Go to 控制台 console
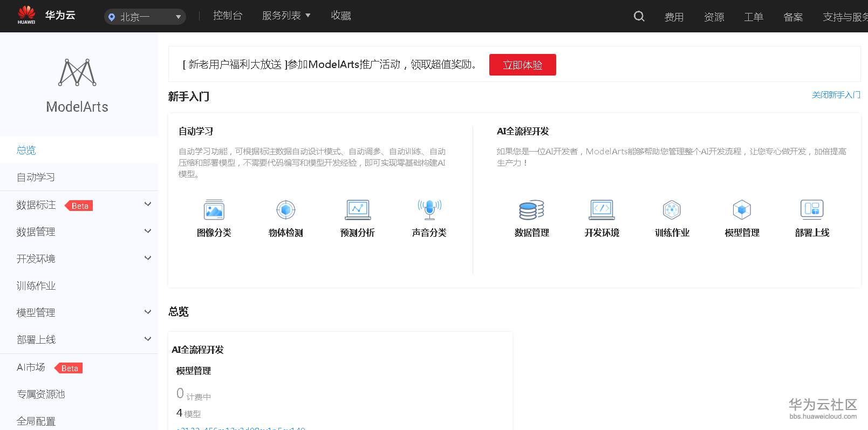 coord(228,16)
